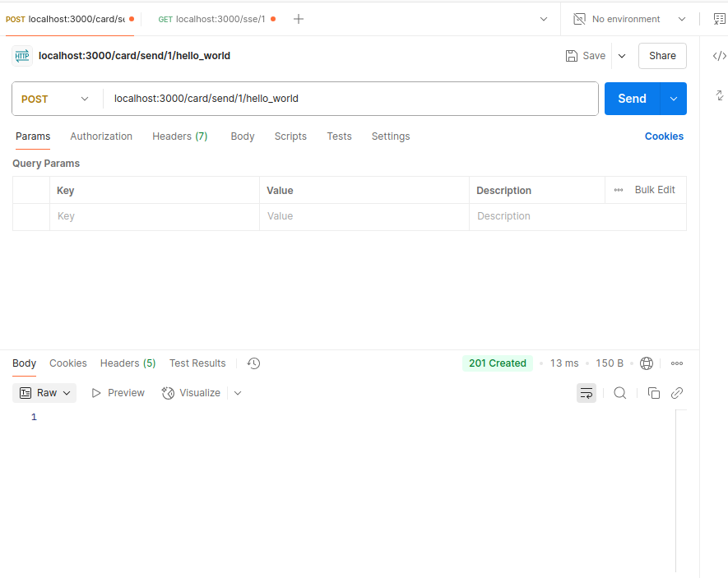Screen dimensions: 728x578
Task: Open the request Headers (7) tab
Action: click(x=180, y=136)
